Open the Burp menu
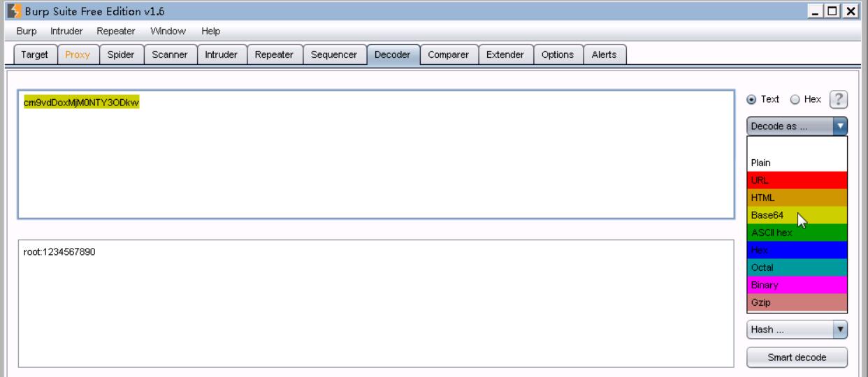 tap(27, 31)
